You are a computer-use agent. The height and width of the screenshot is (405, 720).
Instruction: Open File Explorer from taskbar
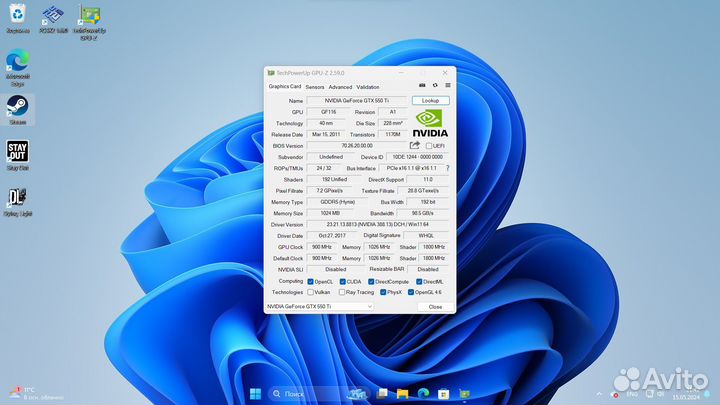(402, 394)
